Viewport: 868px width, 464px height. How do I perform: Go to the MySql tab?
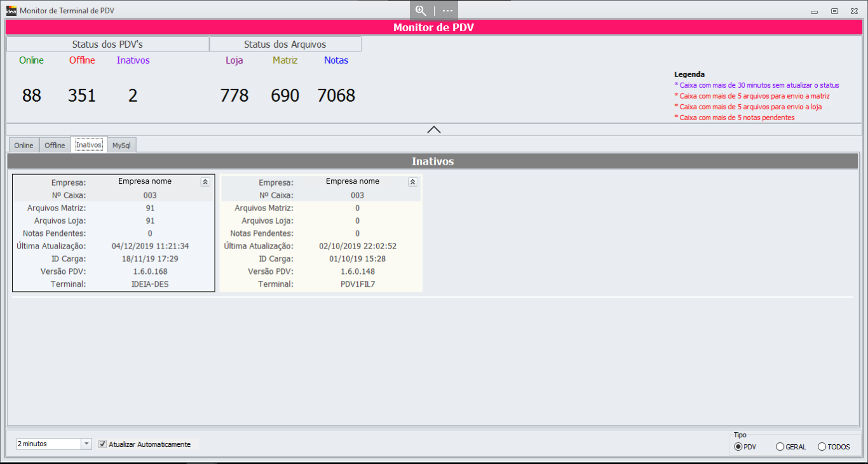121,146
